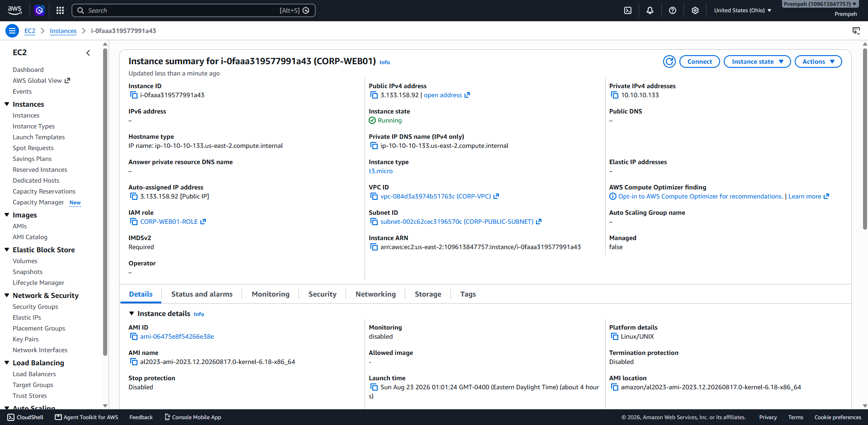The height and width of the screenshot is (425, 868).
Task: Copy the AMI name value
Action: point(134,362)
